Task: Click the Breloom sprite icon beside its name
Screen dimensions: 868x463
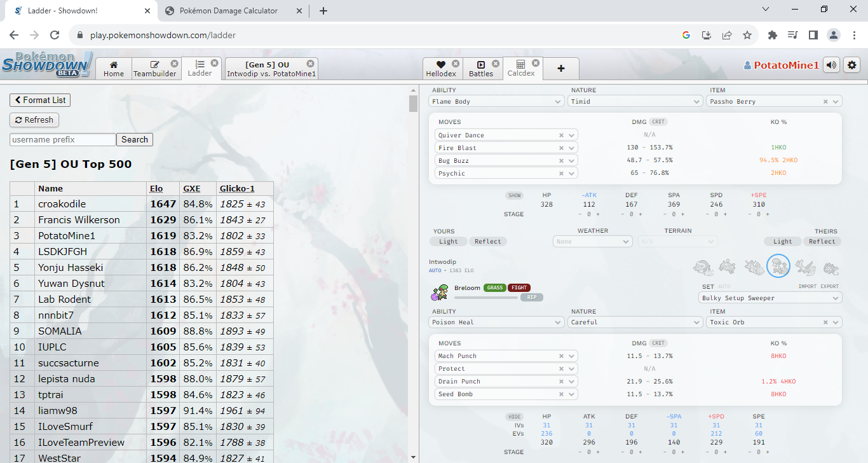Action: click(439, 293)
